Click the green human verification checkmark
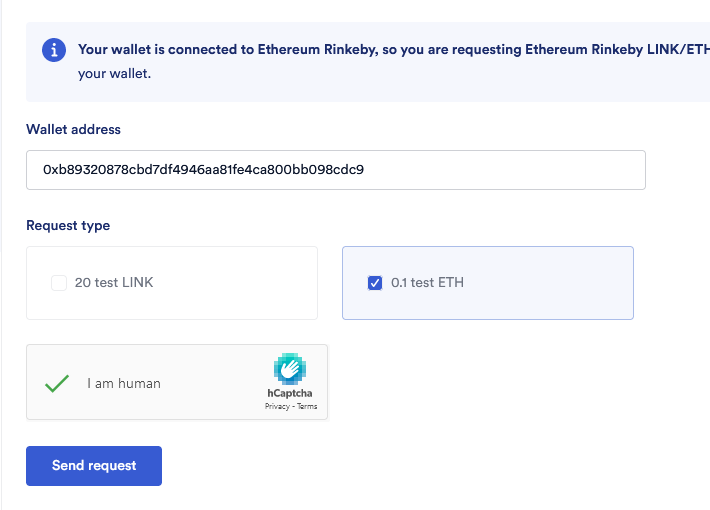The width and height of the screenshot is (710, 510). point(57,384)
